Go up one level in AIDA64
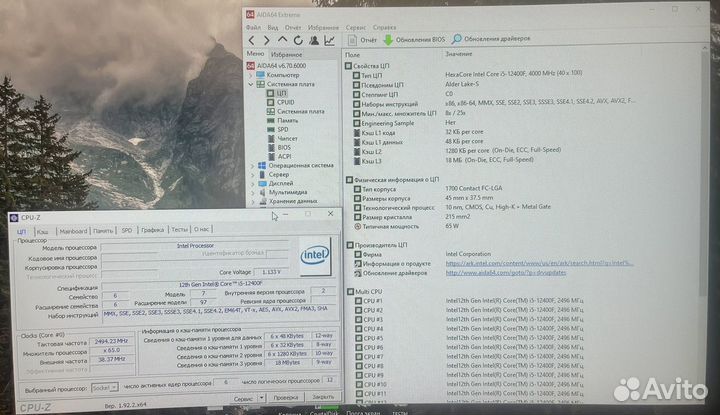 (x=282, y=40)
